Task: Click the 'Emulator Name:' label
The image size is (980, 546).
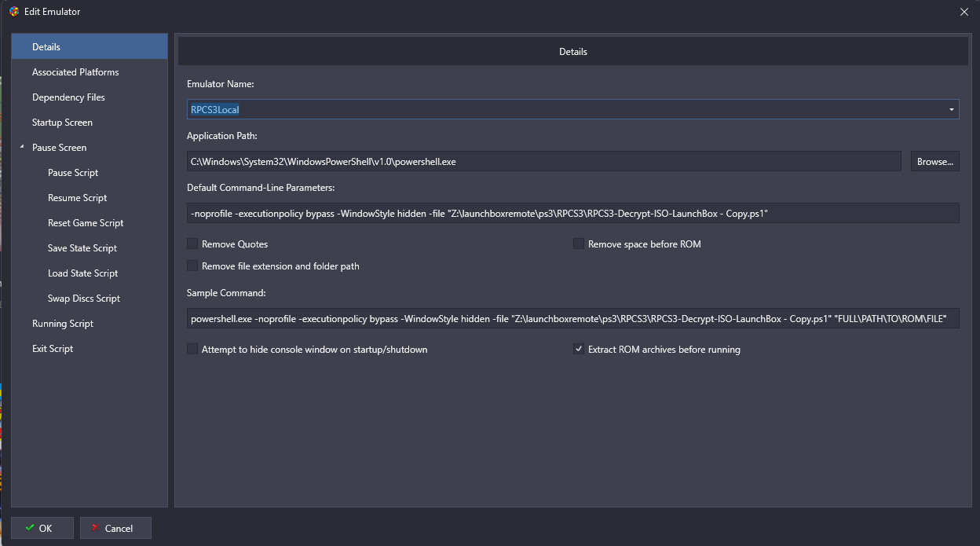Action: click(220, 84)
